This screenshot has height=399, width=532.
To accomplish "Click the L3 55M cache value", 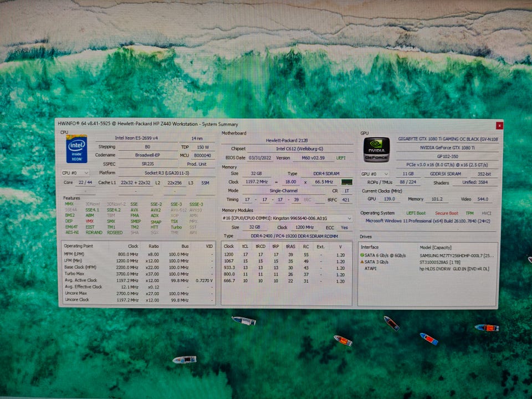I will 205,183.
